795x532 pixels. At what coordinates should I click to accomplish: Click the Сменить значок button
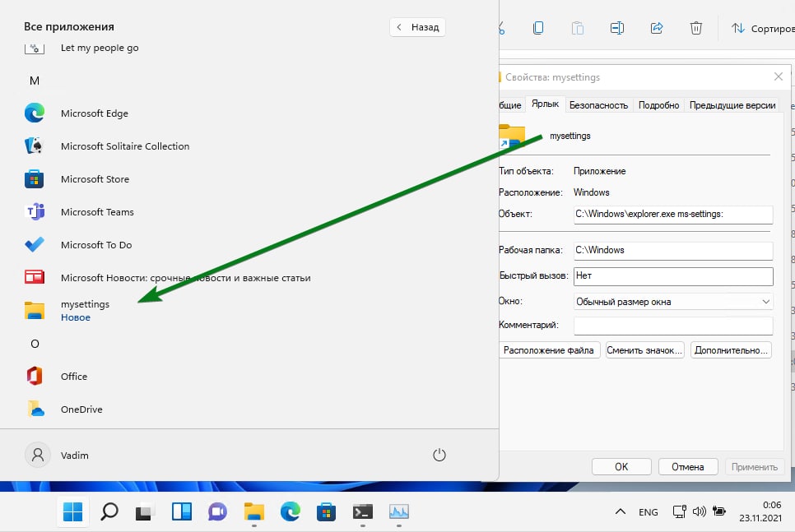pos(644,350)
